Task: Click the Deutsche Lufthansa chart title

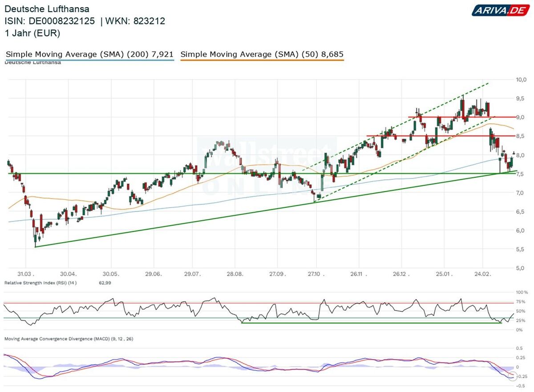Action: [x=47, y=9]
